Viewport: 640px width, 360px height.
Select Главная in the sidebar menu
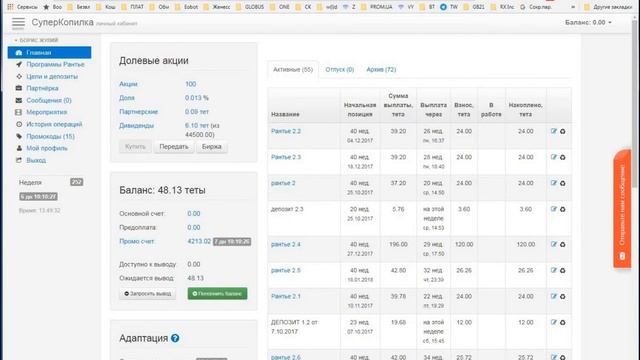(x=49, y=53)
